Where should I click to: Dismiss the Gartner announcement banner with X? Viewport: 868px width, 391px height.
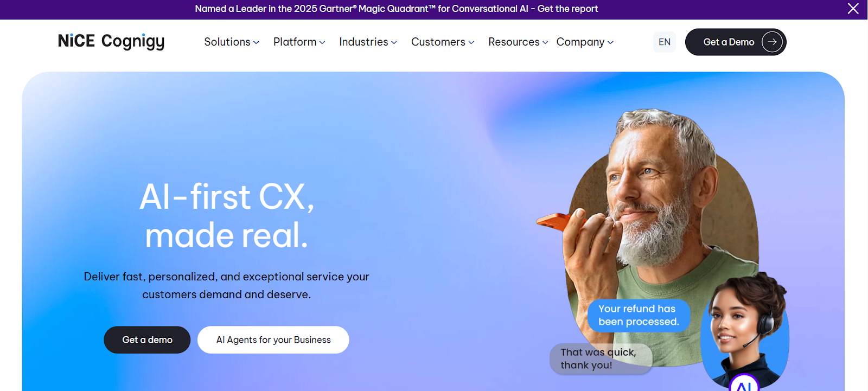[853, 9]
